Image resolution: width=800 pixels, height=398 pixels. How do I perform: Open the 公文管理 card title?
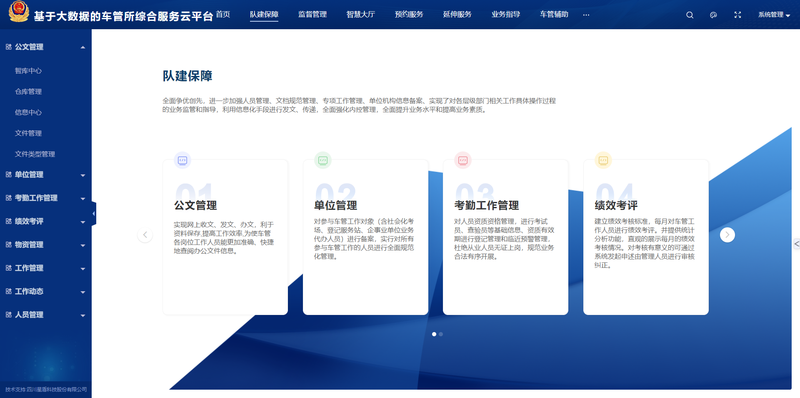click(195, 206)
